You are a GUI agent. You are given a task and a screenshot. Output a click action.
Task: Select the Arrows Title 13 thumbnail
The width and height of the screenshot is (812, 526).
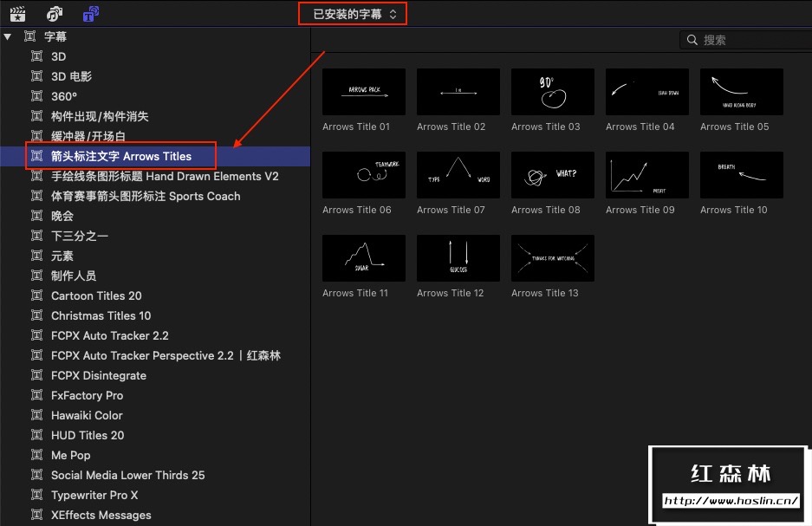click(x=553, y=258)
